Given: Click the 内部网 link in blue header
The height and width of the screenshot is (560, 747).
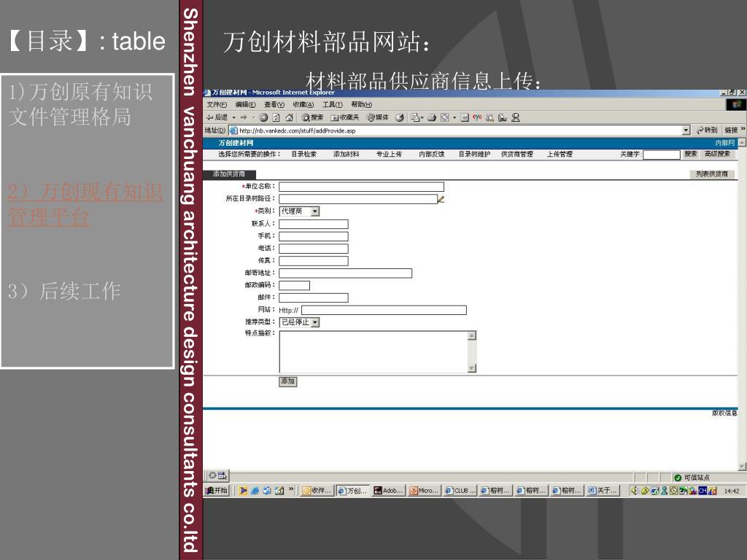Looking at the screenshot, I should pos(724,143).
